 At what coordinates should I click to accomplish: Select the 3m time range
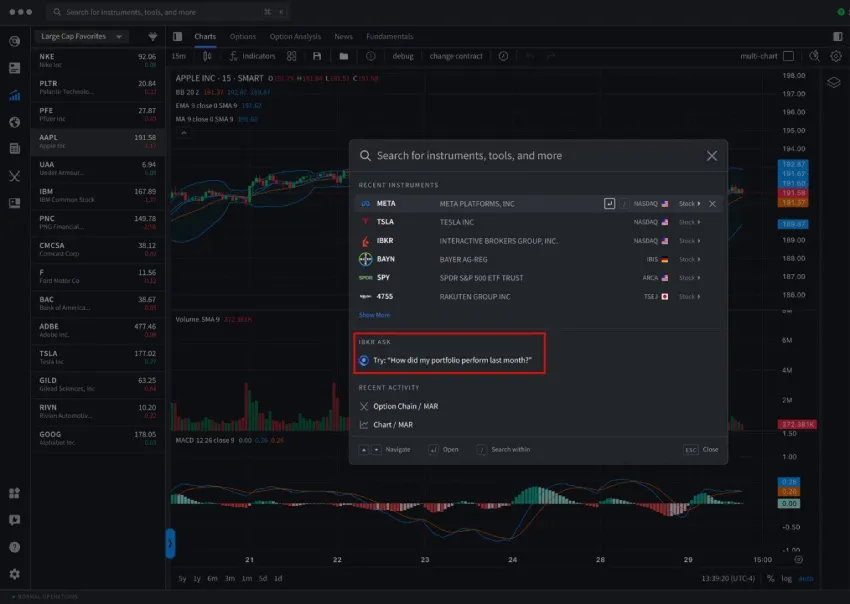click(230, 579)
